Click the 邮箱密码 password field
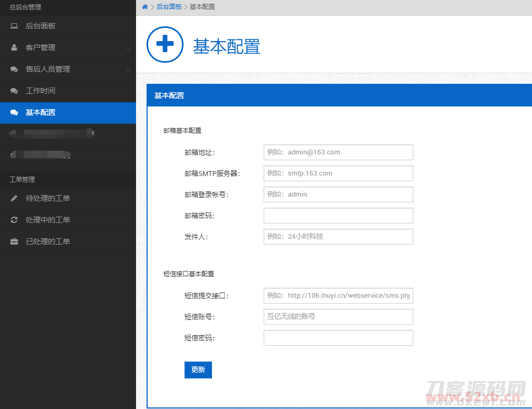Image resolution: width=532 pixels, height=409 pixels. (x=338, y=216)
